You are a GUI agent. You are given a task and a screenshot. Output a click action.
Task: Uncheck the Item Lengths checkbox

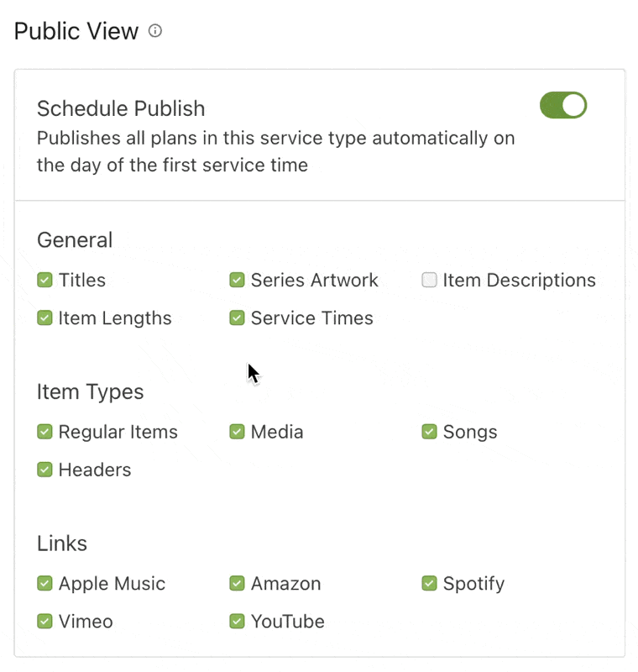point(45,318)
